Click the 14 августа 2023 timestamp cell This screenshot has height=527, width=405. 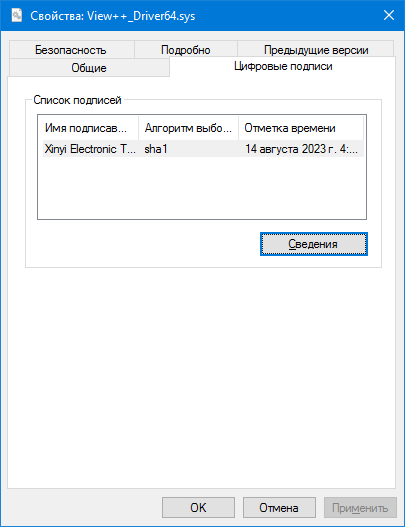click(x=301, y=149)
